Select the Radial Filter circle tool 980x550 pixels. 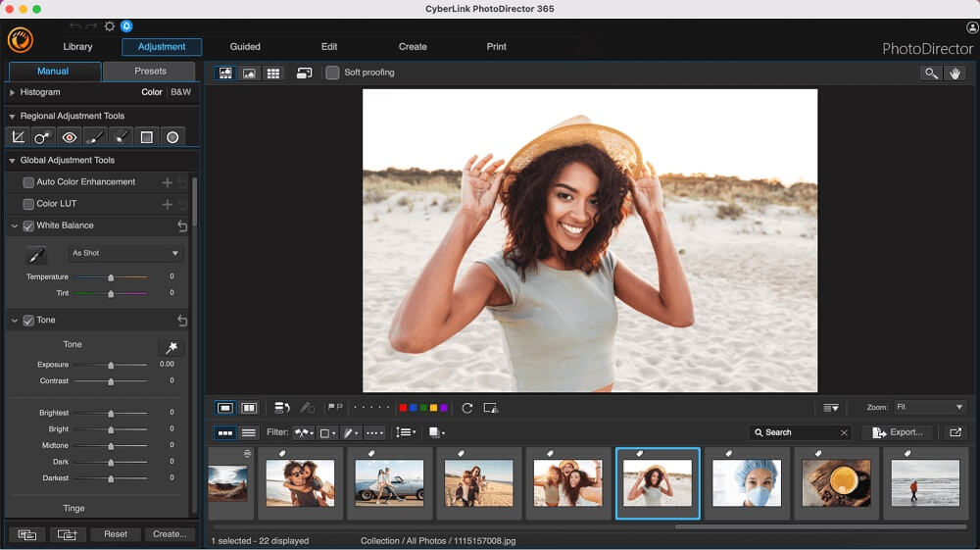click(x=172, y=137)
